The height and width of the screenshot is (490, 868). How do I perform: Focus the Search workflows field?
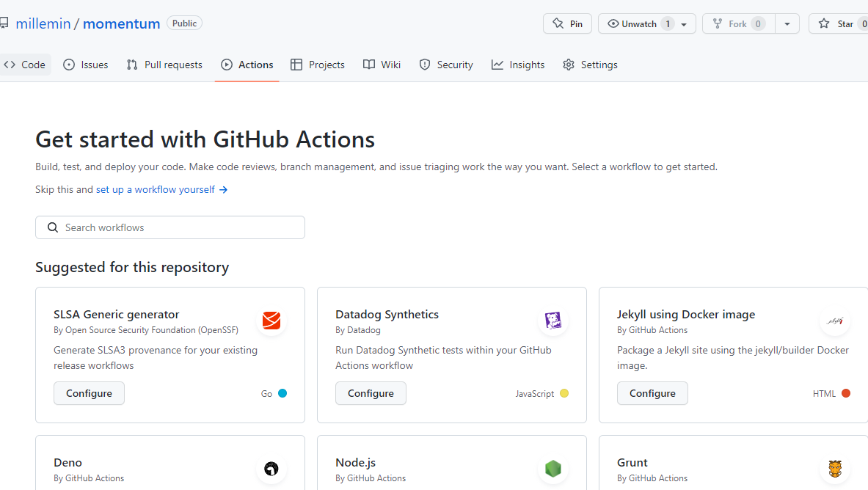(x=170, y=227)
